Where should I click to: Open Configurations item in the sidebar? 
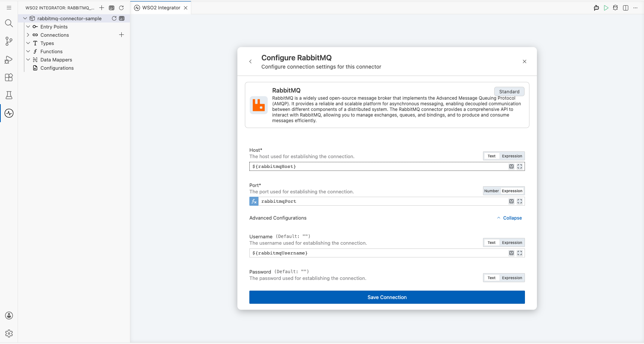click(57, 68)
